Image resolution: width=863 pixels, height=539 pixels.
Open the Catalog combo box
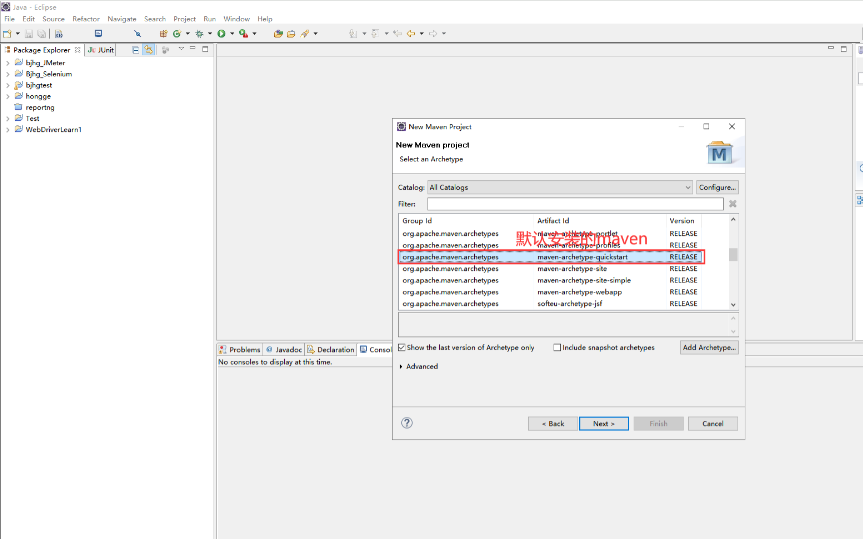(x=560, y=187)
